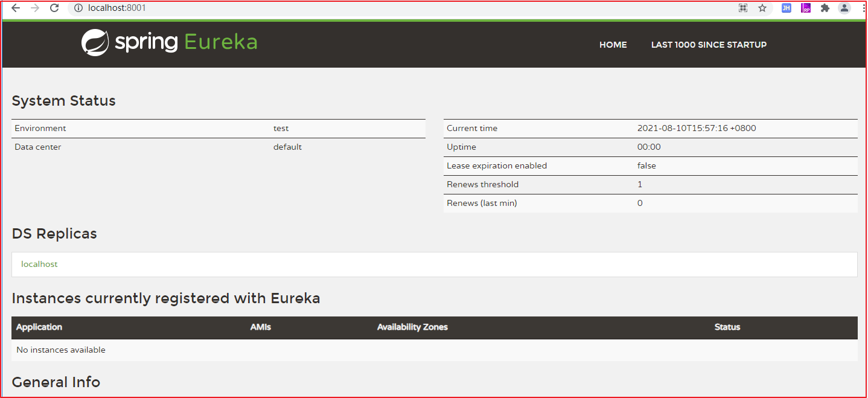Open the QR code grid icon
The height and width of the screenshot is (398, 868).
pyautogui.click(x=743, y=8)
